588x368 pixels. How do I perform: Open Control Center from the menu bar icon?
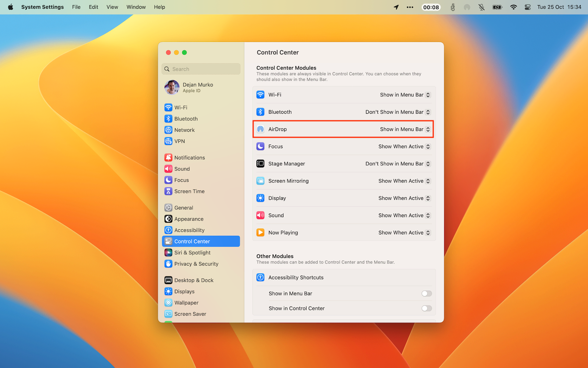click(527, 7)
